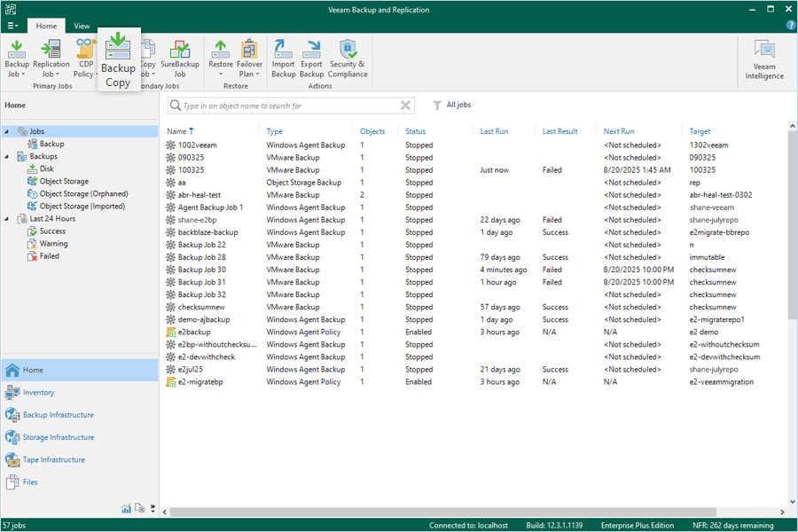Click the highlighted Backup Copy button
The width and height of the screenshot is (798, 532).
pos(118,60)
